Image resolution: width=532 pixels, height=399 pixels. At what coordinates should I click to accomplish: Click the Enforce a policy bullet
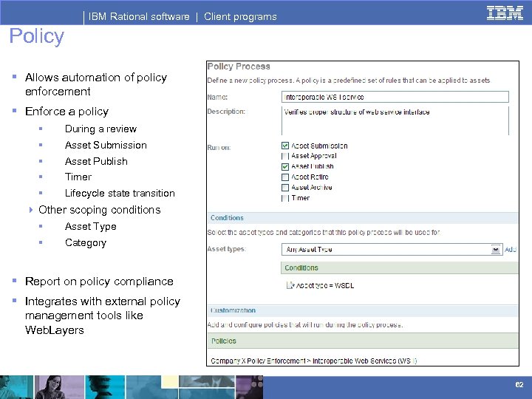(66, 112)
